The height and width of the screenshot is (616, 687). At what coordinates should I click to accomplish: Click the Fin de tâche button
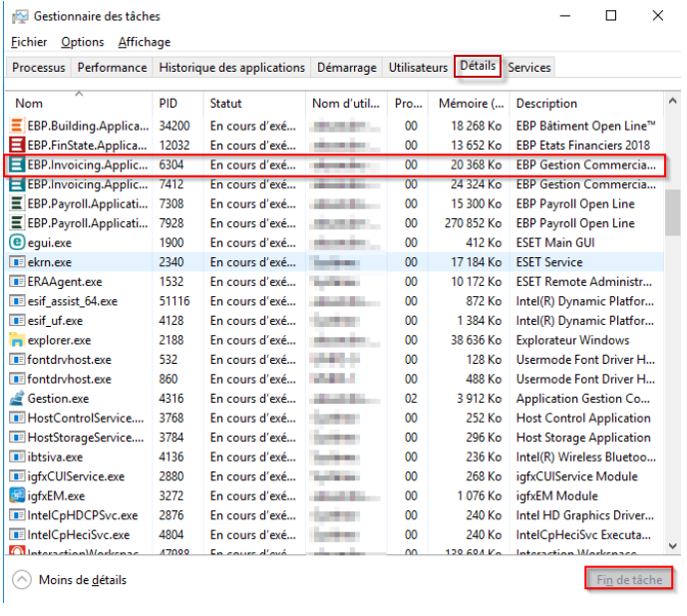click(629, 579)
